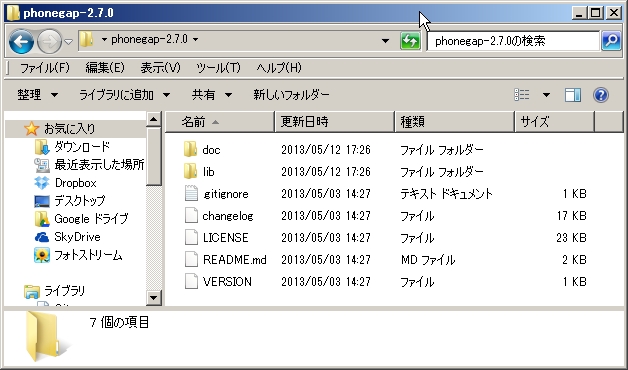The image size is (628, 370).
Task: Click MD ファイル type of README.md
Action: [x=428, y=260]
